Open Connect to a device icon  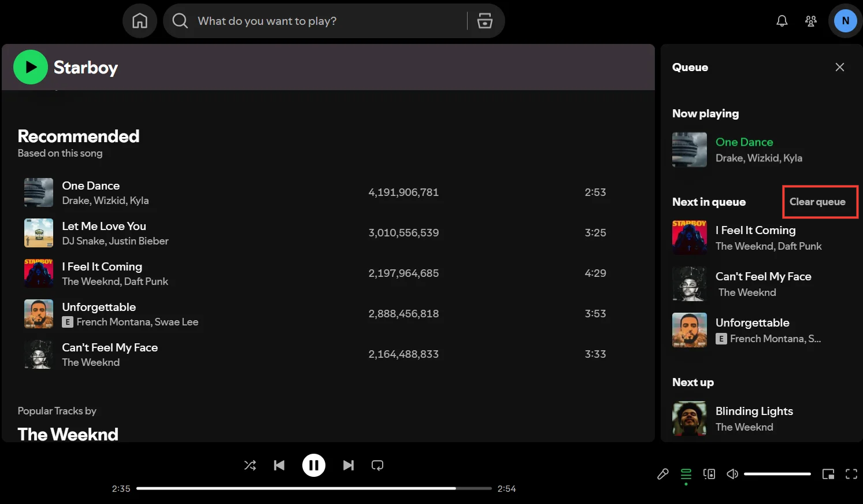(x=709, y=474)
